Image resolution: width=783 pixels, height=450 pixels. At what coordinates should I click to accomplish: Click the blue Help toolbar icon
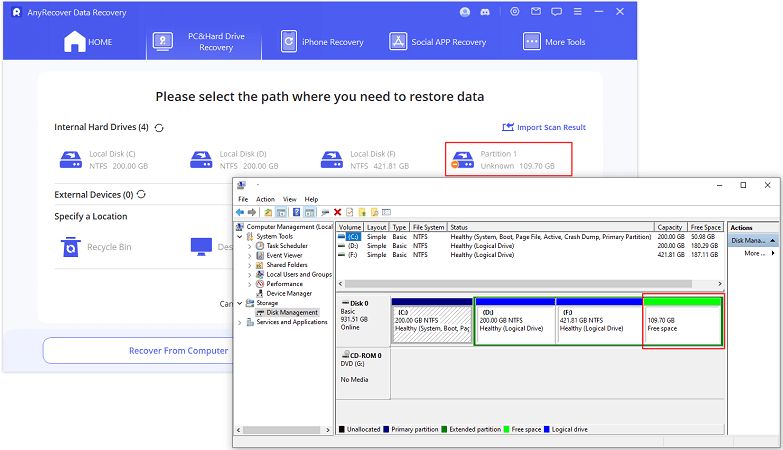(x=297, y=212)
